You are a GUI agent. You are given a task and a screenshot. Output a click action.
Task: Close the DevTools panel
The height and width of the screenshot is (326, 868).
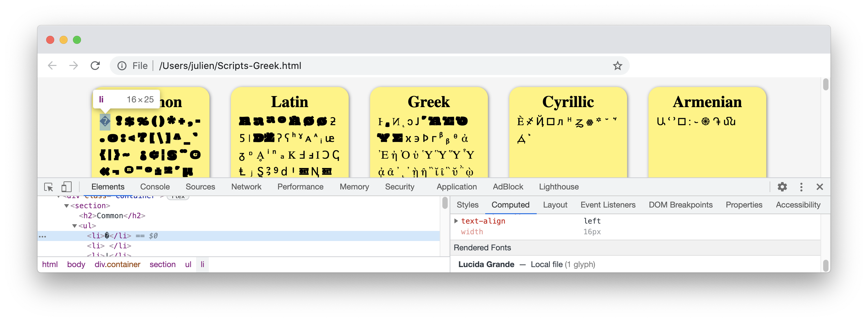[x=819, y=187]
